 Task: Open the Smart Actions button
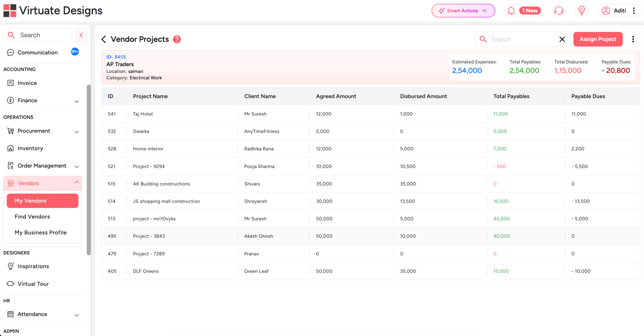pos(463,10)
